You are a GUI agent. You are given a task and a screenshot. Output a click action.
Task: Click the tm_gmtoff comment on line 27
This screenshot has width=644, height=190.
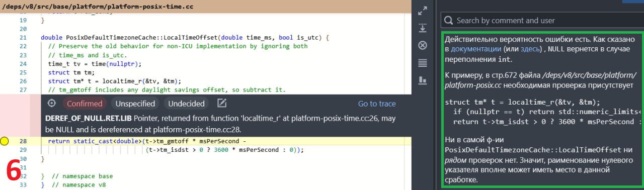(x=167, y=89)
